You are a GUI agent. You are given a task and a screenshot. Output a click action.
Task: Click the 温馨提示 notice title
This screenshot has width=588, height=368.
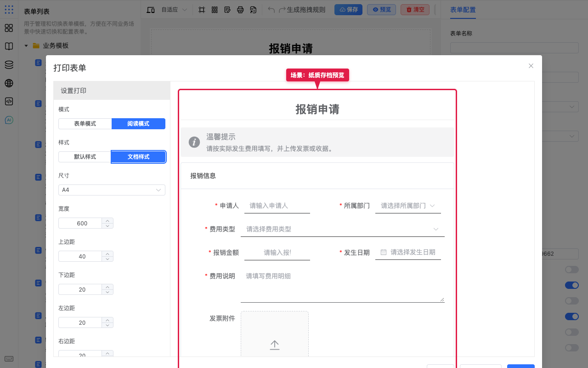(221, 137)
